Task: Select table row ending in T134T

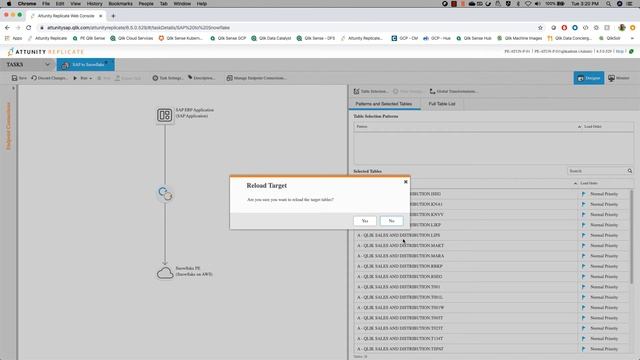Action: tap(491, 339)
